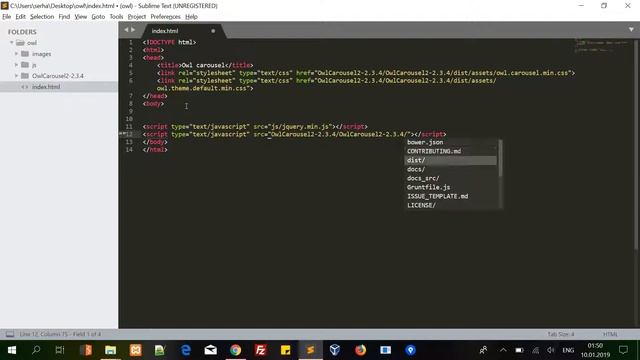Viewport: 640px width, 360px height.
Task: Open the Help menu
Action: point(191,17)
